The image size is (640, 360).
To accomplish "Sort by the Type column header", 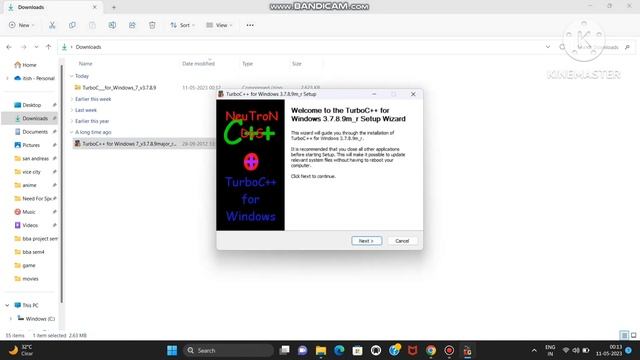I will pyautogui.click(x=247, y=64).
